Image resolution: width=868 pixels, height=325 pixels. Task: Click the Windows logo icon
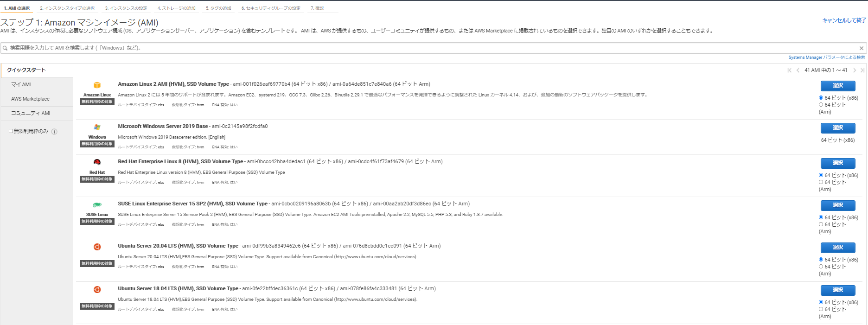click(97, 127)
